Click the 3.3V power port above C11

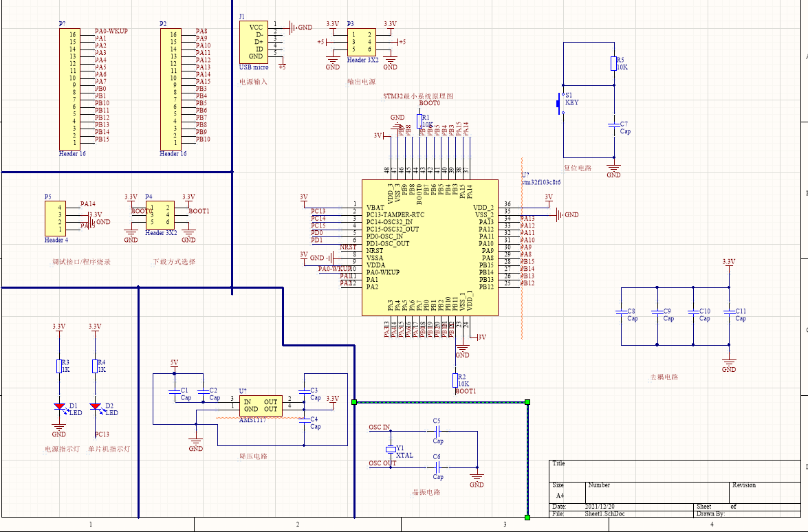coord(729,264)
